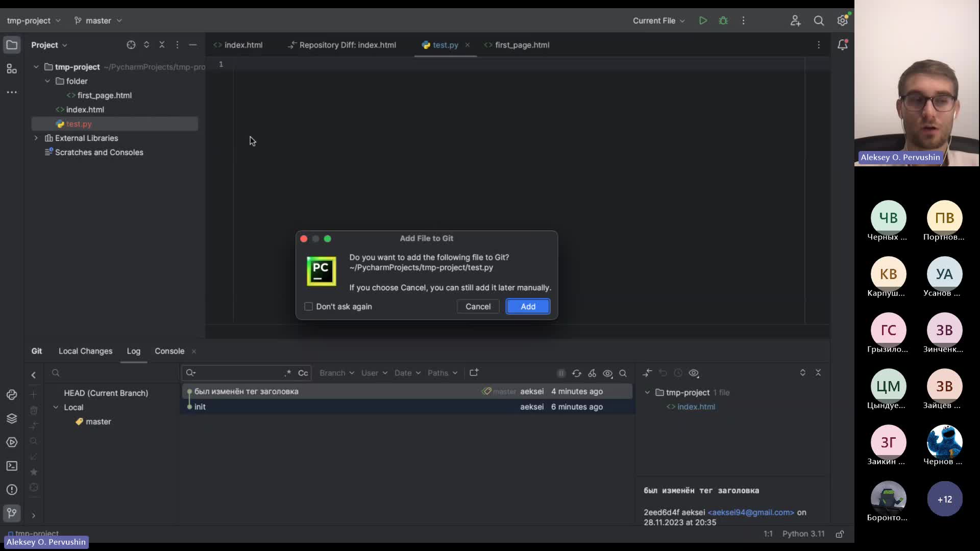Viewport: 980px width, 551px height.
Task: Select the Log tab
Action: 133,351
